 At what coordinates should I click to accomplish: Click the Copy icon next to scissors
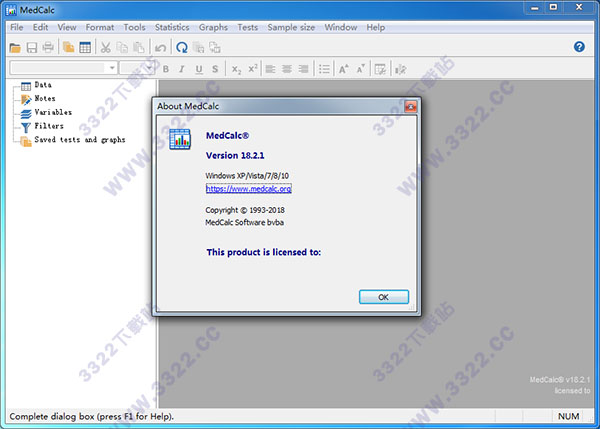click(122, 47)
